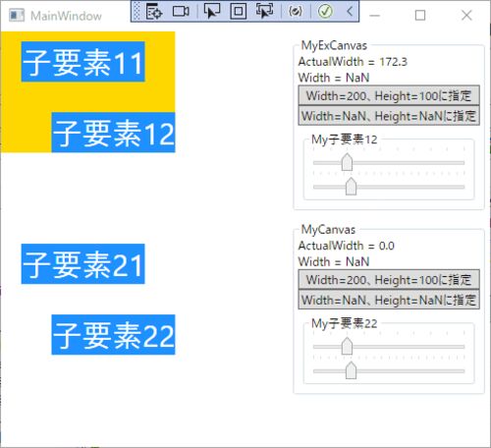Toggle the Hot Reload binding icon
Screen dimensions: 491x448
296,12
